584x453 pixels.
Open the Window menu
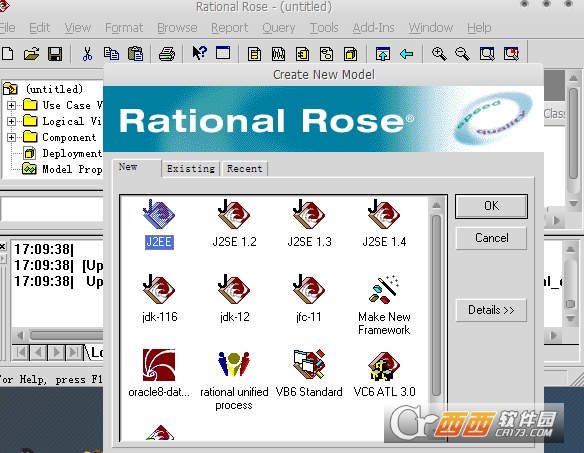point(431,28)
